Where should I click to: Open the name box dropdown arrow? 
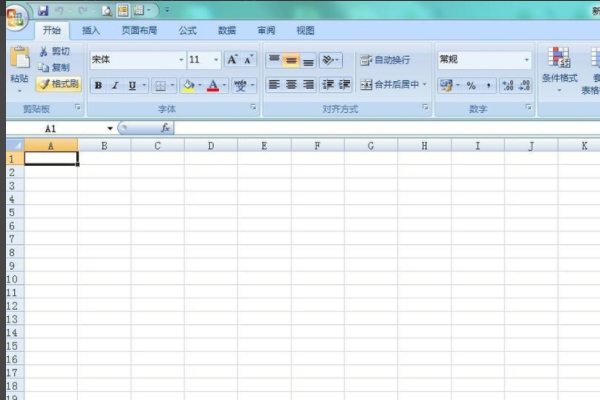point(110,129)
